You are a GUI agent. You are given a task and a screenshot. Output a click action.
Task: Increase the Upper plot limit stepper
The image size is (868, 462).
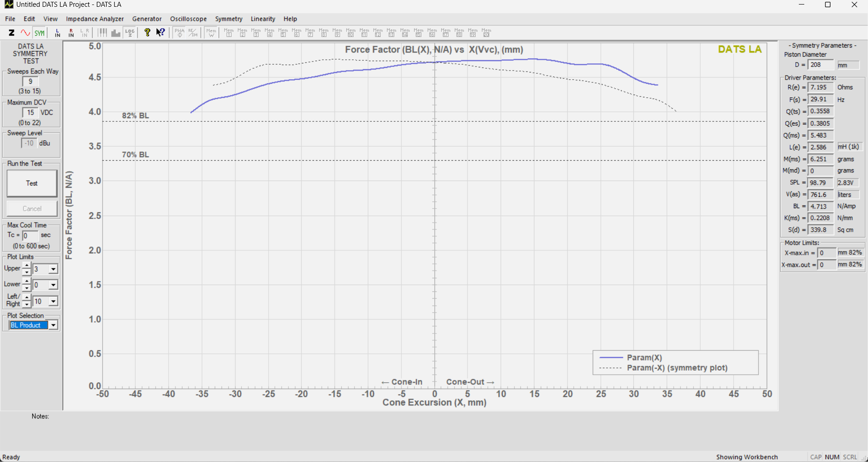pyautogui.click(x=27, y=266)
